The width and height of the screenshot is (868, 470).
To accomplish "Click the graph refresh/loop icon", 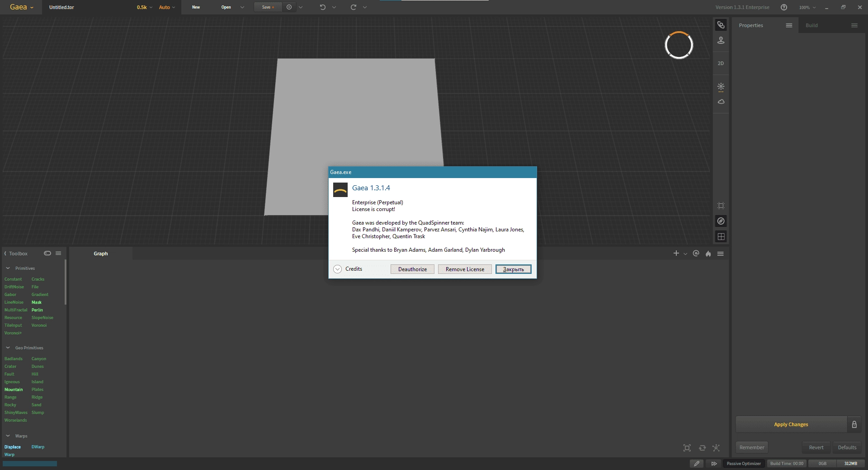I will [x=702, y=448].
